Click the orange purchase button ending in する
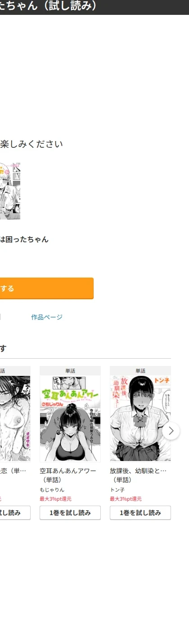 [x=47, y=288]
